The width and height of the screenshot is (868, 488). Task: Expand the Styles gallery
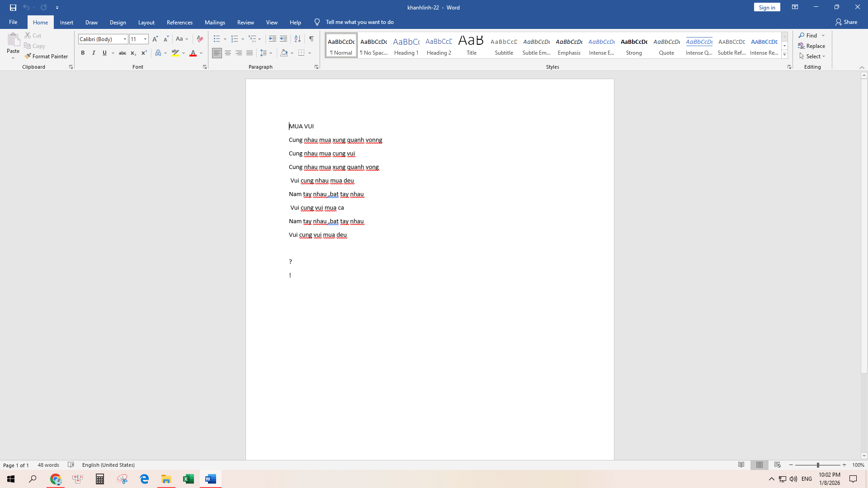(x=784, y=55)
